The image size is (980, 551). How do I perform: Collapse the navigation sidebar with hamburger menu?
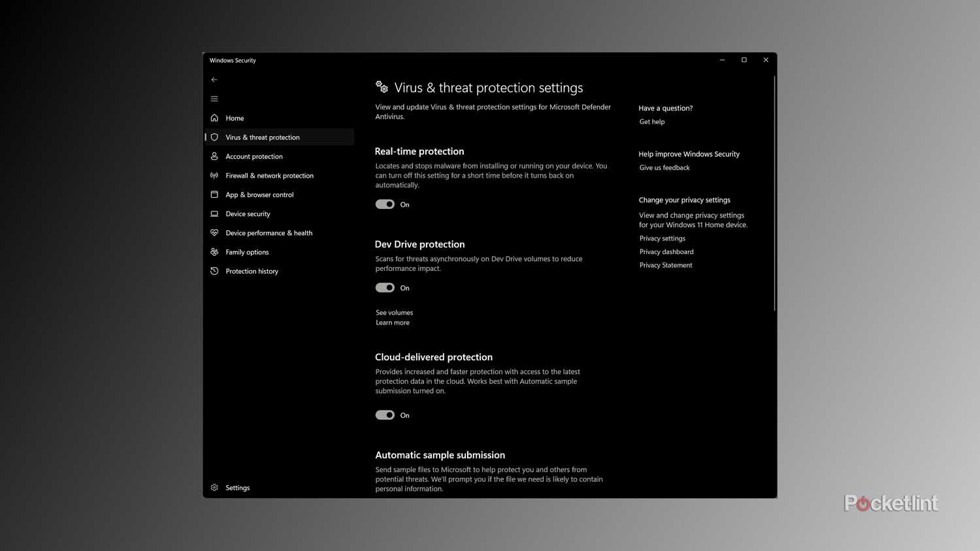tap(214, 98)
